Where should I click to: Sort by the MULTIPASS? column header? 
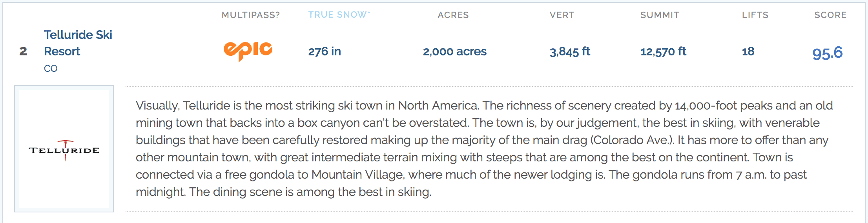[251, 15]
